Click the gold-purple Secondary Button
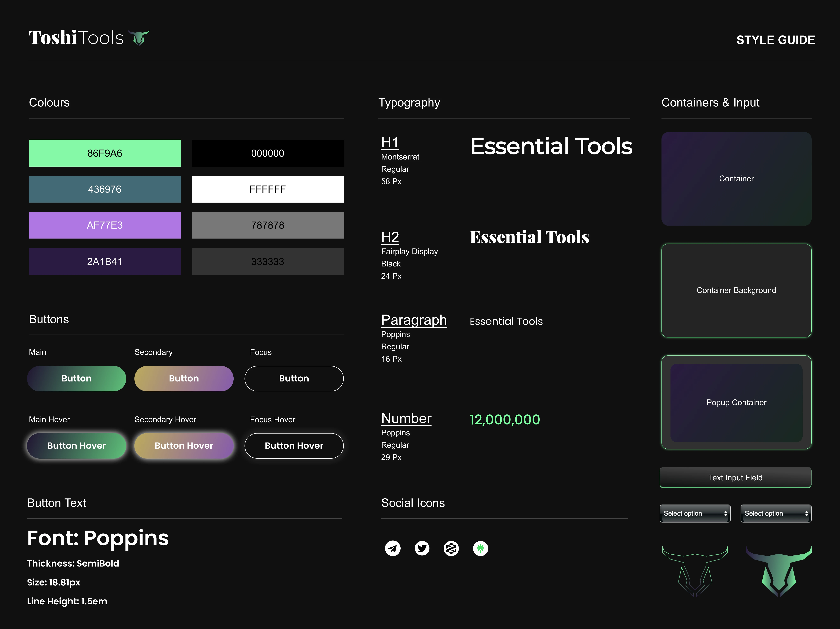Screen dimensions: 840x629 tap(184, 378)
